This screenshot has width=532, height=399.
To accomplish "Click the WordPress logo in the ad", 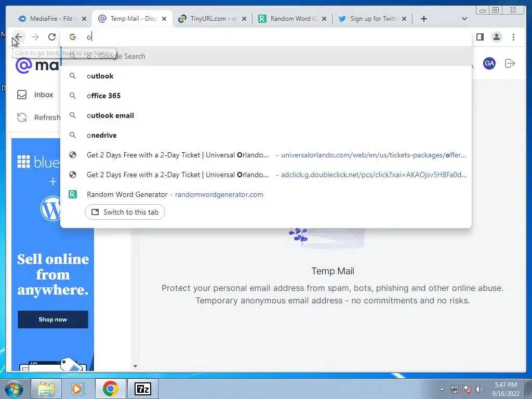I will point(50,209).
